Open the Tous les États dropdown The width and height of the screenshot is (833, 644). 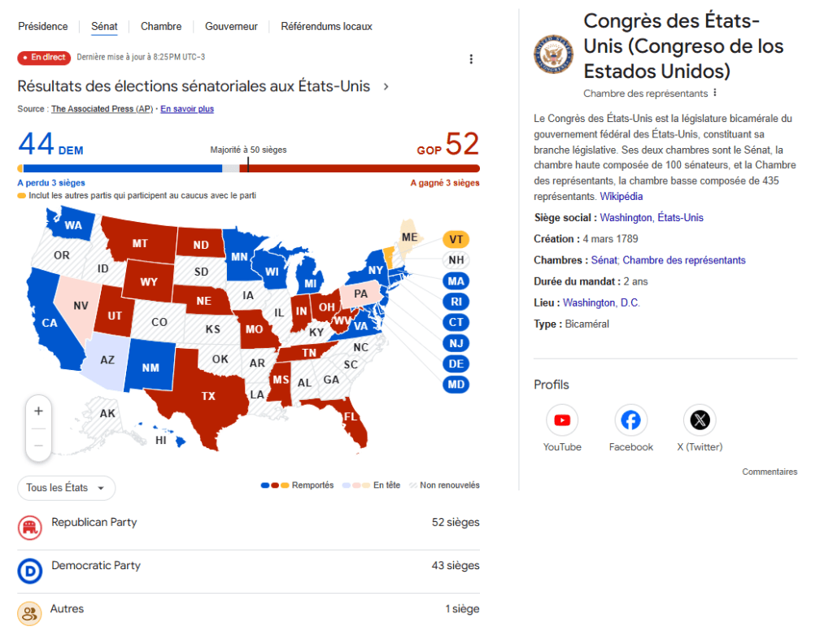pyautogui.click(x=66, y=488)
